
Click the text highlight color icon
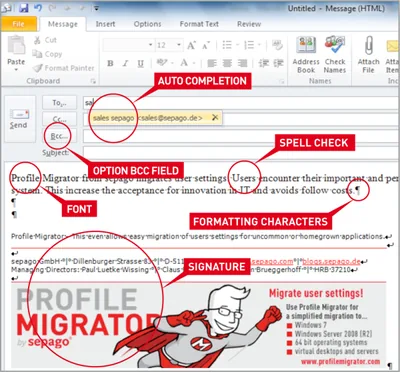[x=162, y=63]
